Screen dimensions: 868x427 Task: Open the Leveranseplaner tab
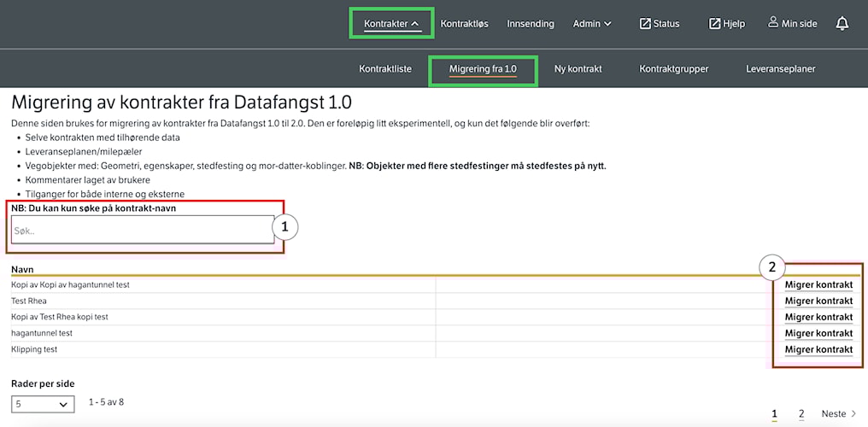point(780,68)
